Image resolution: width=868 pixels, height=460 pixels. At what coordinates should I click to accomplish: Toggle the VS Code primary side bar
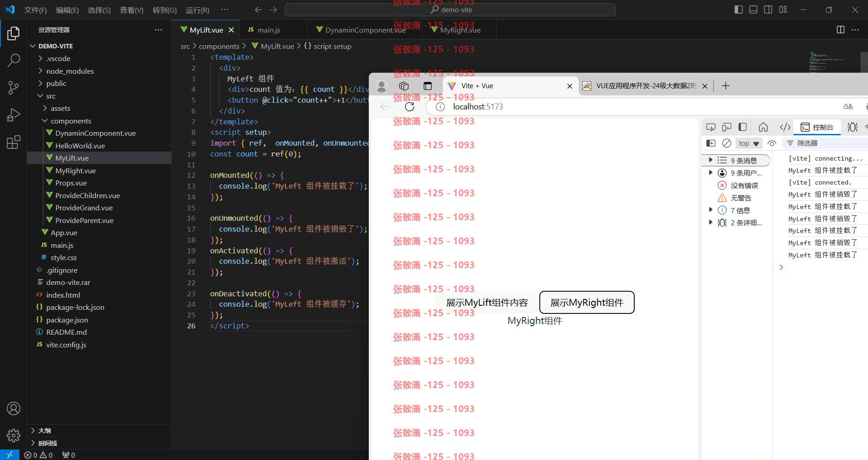pyautogui.click(x=739, y=9)
